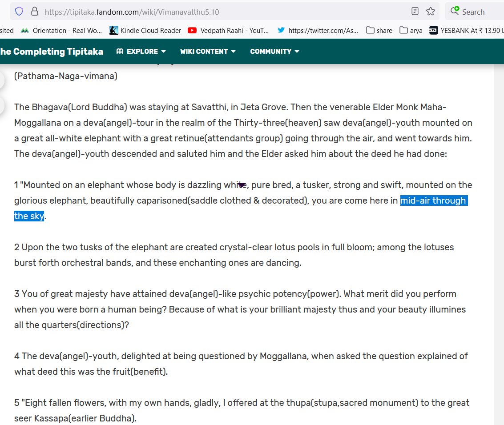Click the YouTube favicon on bookmark bar
The image size is (504, 425).
point(192,31)
